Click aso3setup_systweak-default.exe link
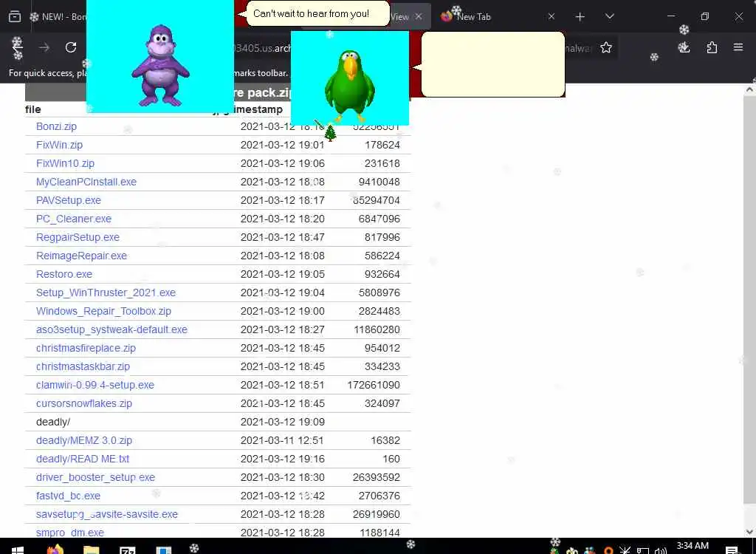This screenshot has width=756, height=554. click(112, 329)
